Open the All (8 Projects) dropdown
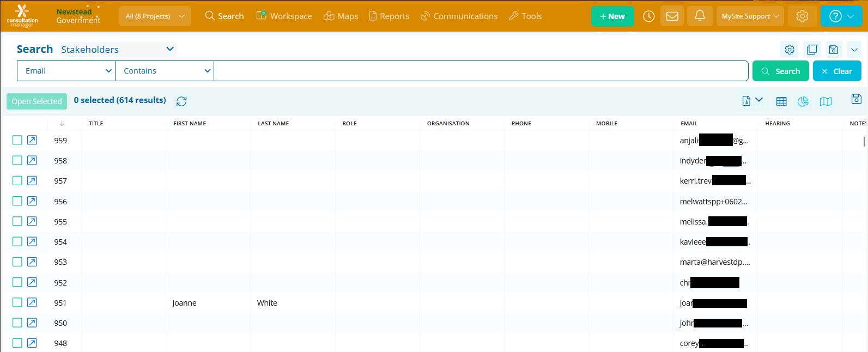The height and width of the screenshot is (352, 868). (155, 16)
